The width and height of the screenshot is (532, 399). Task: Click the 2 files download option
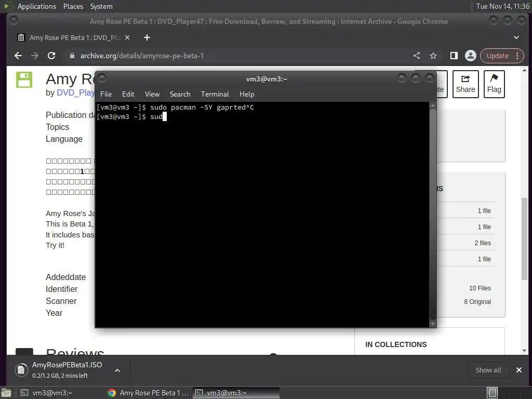coord(483,243)
